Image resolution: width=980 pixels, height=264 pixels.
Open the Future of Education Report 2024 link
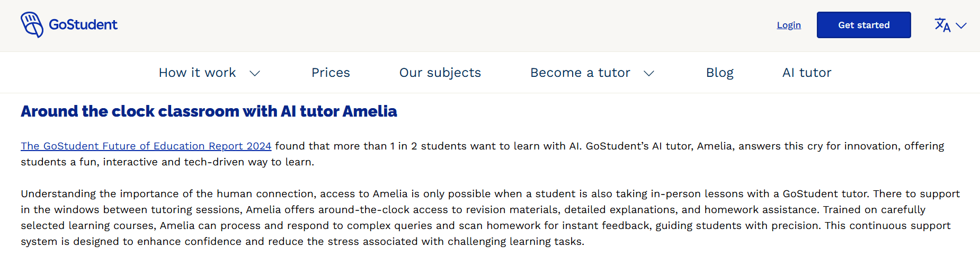click(146, 146)
